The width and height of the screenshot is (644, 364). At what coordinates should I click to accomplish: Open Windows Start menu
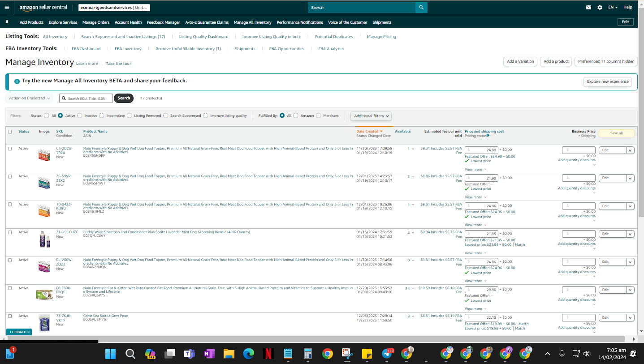pyautogui.click(x=111, y=354)
